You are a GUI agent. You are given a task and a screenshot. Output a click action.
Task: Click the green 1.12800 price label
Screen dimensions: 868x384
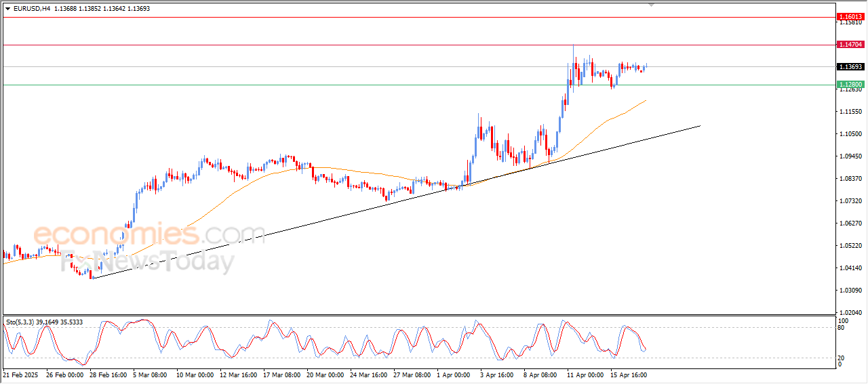pos(849,85)
